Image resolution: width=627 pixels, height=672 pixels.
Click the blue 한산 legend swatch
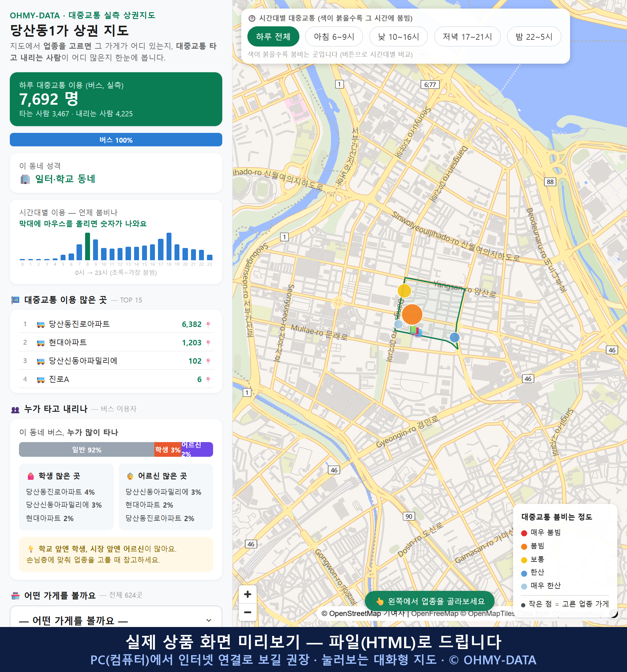point(524,573)
